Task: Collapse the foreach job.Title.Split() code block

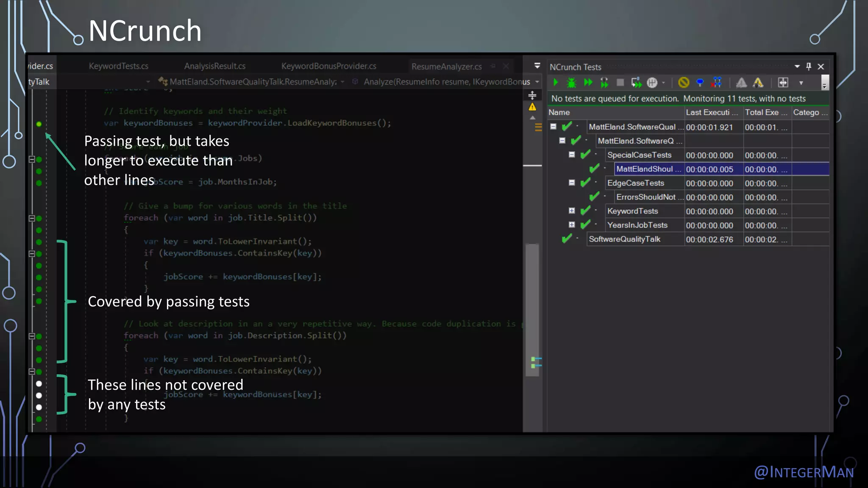Action: click(x=32, y=218)
